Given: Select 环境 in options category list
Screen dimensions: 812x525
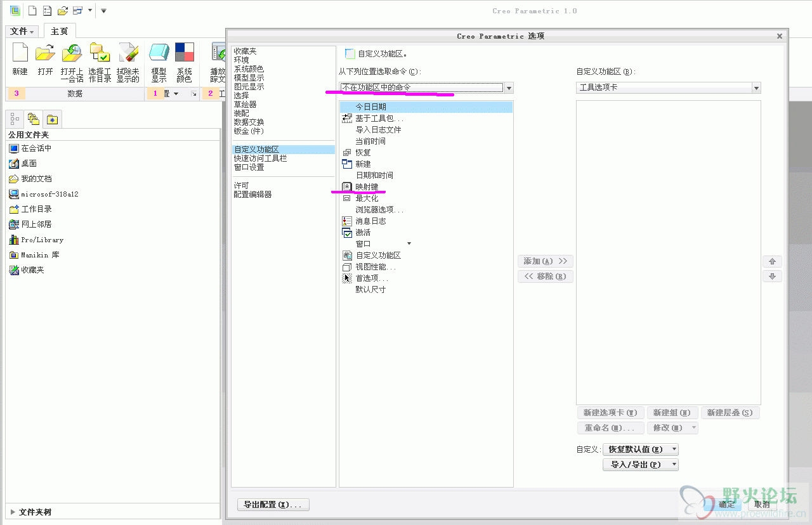Looking at the screenshot, I should pyautogui.click(x=241, y=60).
